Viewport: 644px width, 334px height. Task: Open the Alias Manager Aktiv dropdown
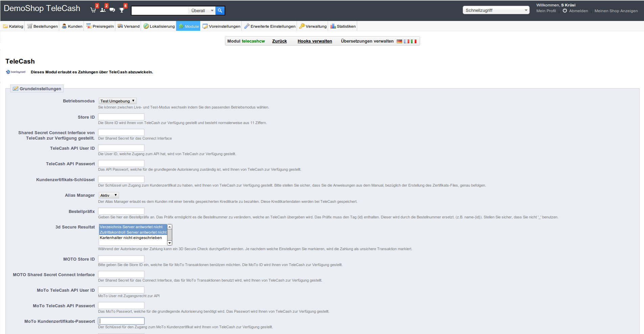109,195
